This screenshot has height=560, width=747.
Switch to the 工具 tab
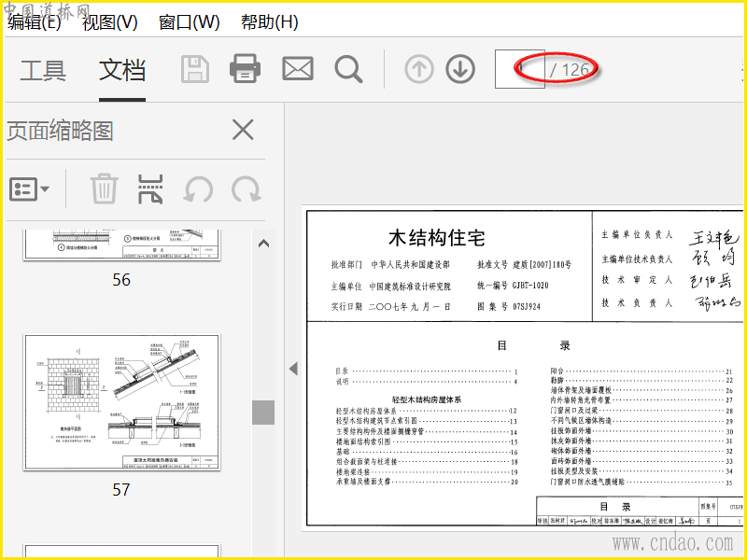[43, 70]
